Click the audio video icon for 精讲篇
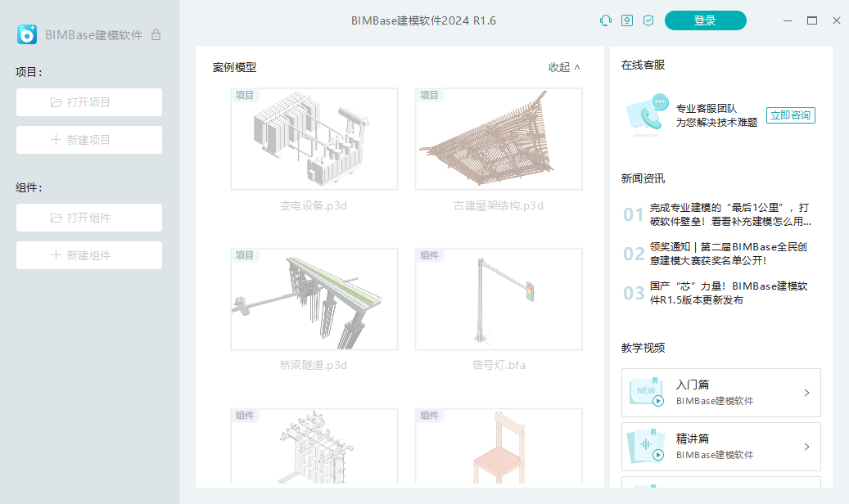 (646, 446)
